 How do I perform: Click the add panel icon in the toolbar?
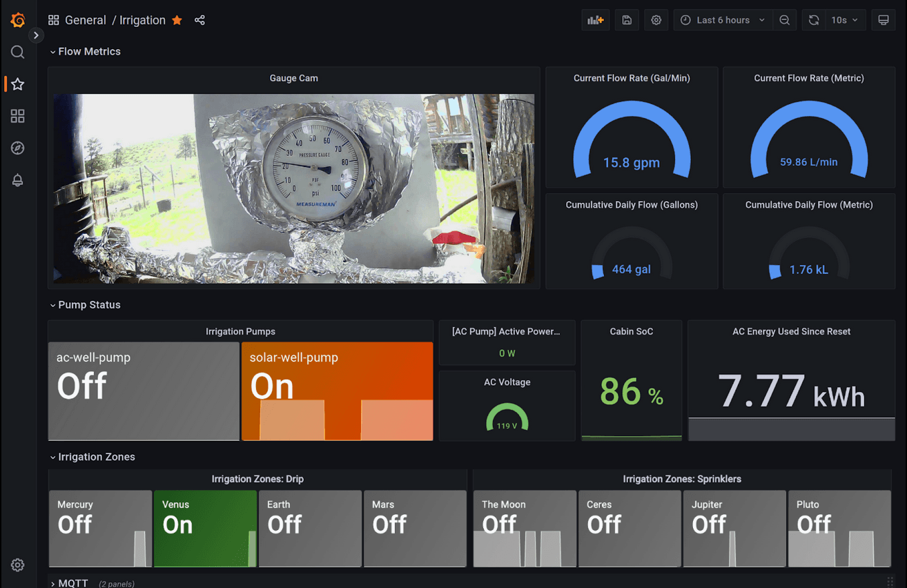click(595, 19)
